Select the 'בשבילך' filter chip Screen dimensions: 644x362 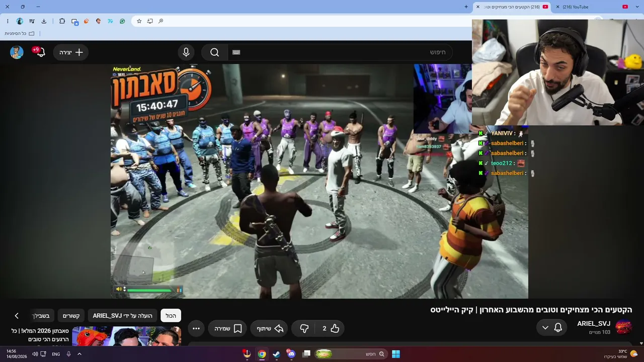(41, 316)
